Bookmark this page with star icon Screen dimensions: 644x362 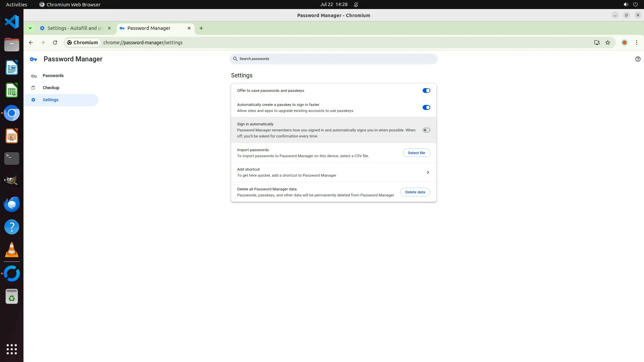[608, 43]
